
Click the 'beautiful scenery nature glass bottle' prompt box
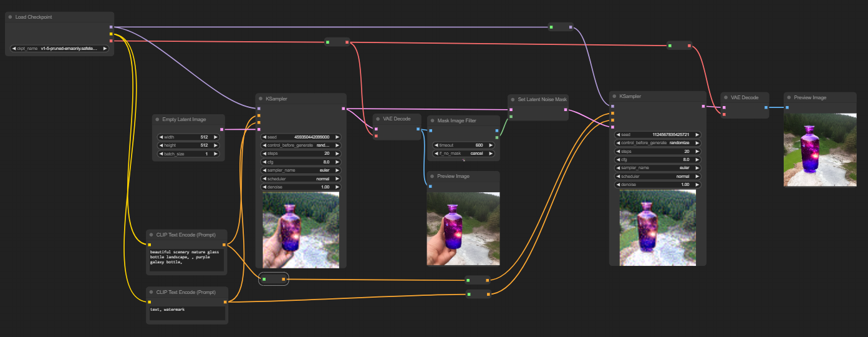[186, 259]
